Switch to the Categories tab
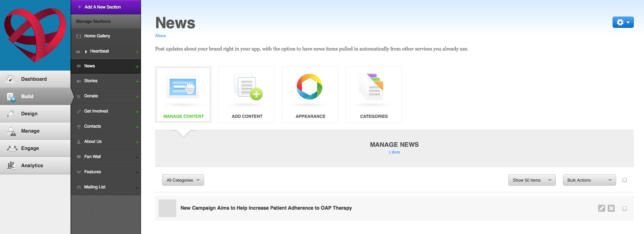The image size is (644, 234). pos(374,95)
